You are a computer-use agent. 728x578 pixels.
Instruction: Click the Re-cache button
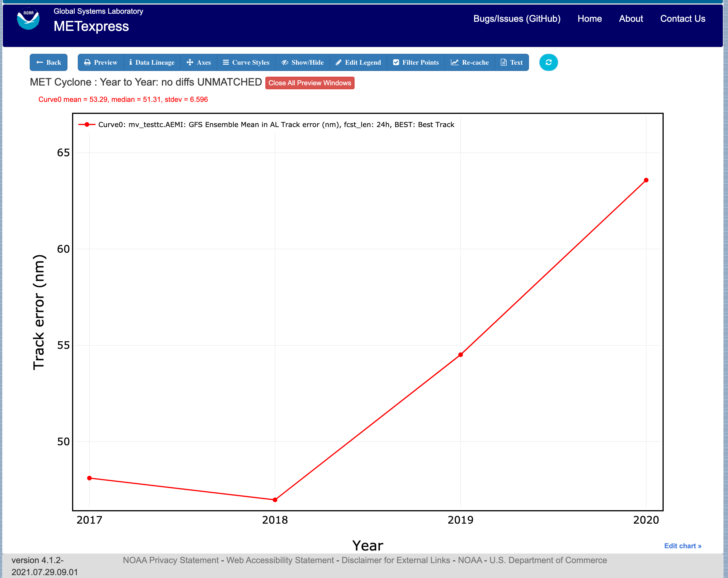(x=470, y=62)
